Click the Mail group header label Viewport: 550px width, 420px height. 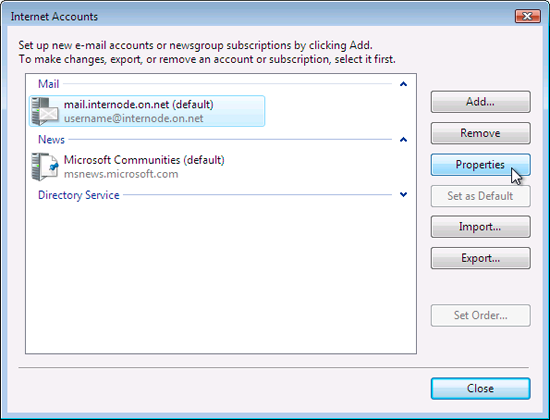[x=48, y=84]
